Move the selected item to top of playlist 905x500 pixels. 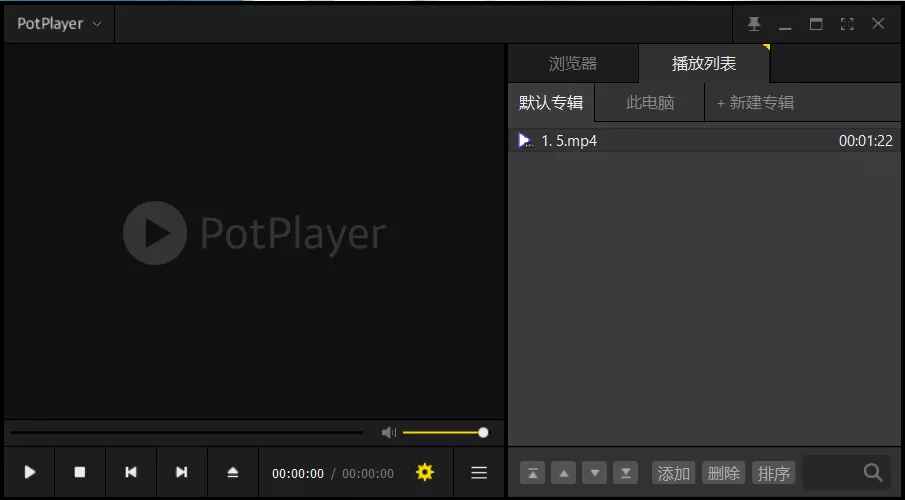[533, 473]
